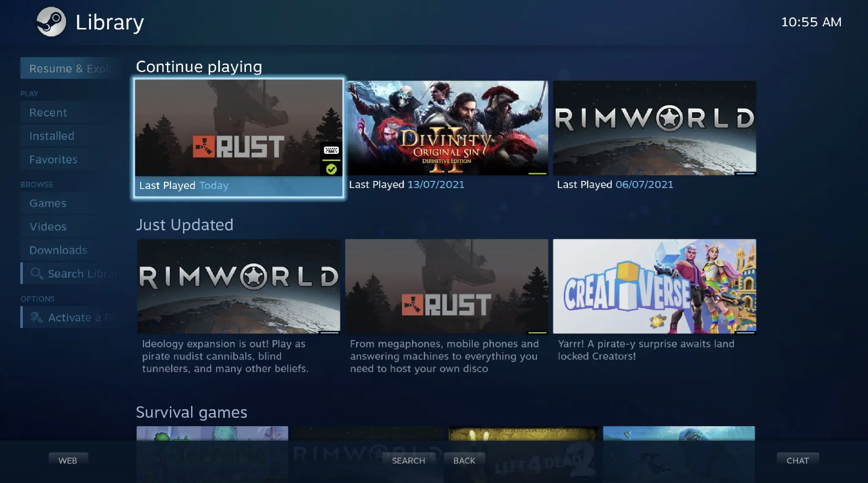Click the Creativerse tile in Just Updated
This screenshot has width=868, height=483.
[654, 287]
